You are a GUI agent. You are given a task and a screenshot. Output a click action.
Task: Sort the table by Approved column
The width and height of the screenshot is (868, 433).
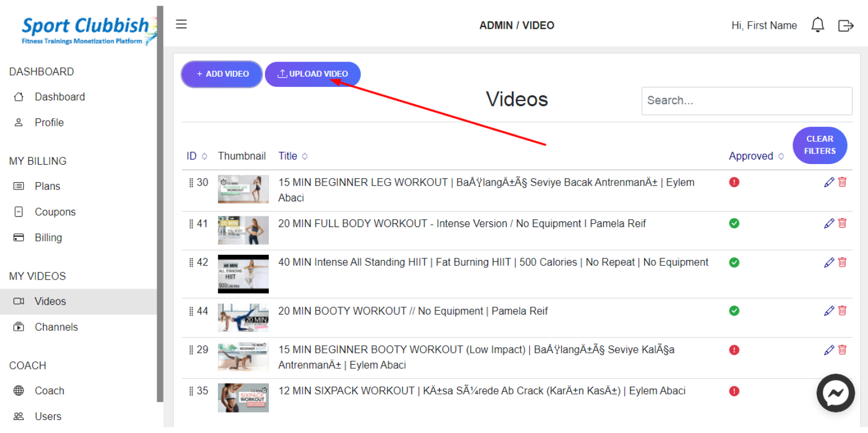[x=756, y=156]
